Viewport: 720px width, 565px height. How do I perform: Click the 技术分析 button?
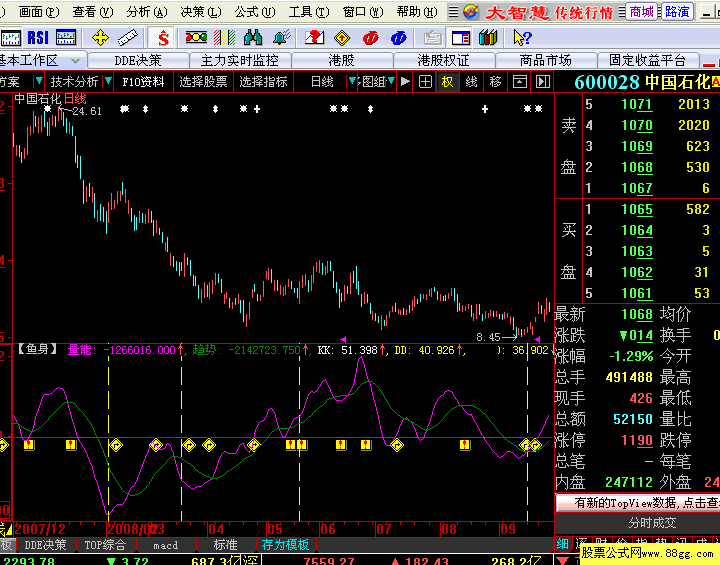point(74,82)
